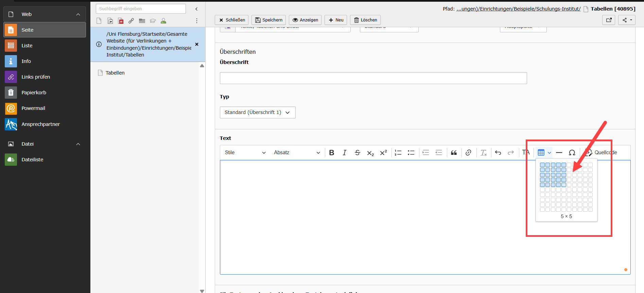The image size is (644, 293).
Task: Open the Links prüfen module
Action: coord(35,77)
